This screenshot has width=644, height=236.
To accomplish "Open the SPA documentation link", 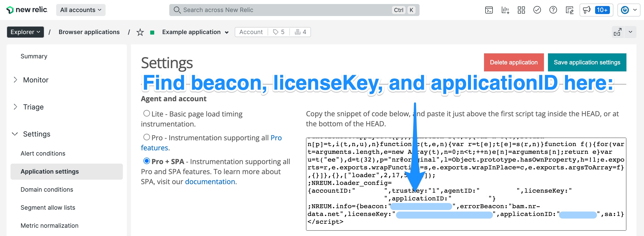I will pos(210,182).
